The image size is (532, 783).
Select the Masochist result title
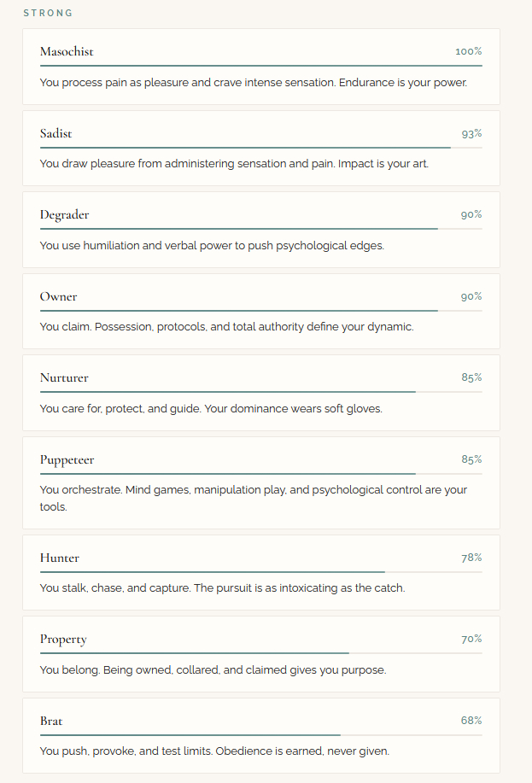coord(67,52)
